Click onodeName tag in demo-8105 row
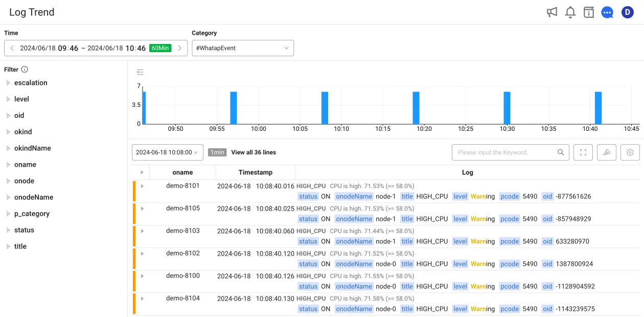Viewport: 644px width, 317px height. (x=354, y=219)
